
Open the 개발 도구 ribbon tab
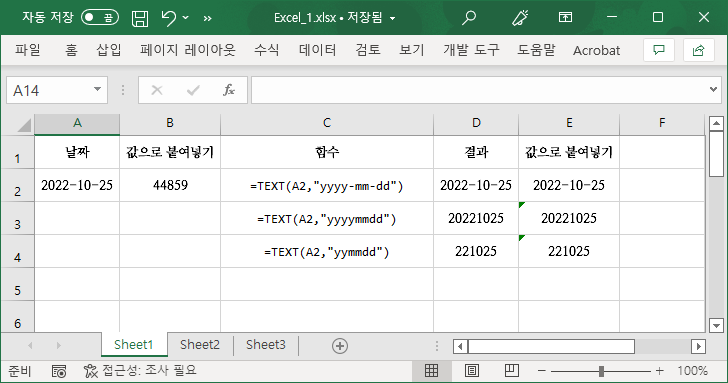point(471,50)
